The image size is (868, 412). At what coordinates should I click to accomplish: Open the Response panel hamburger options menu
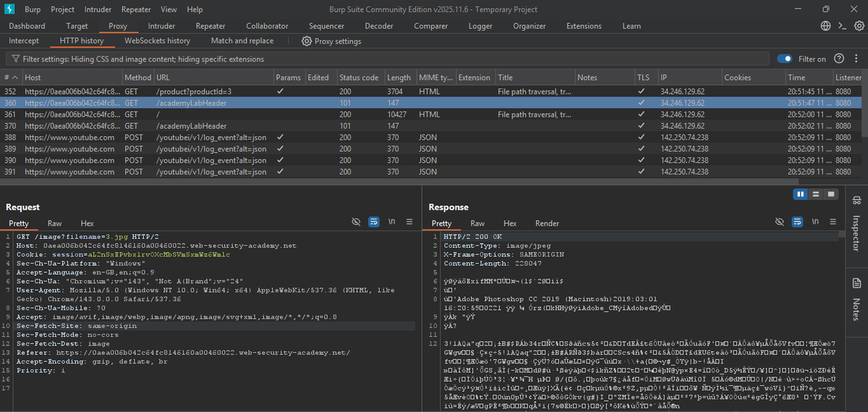833,222
